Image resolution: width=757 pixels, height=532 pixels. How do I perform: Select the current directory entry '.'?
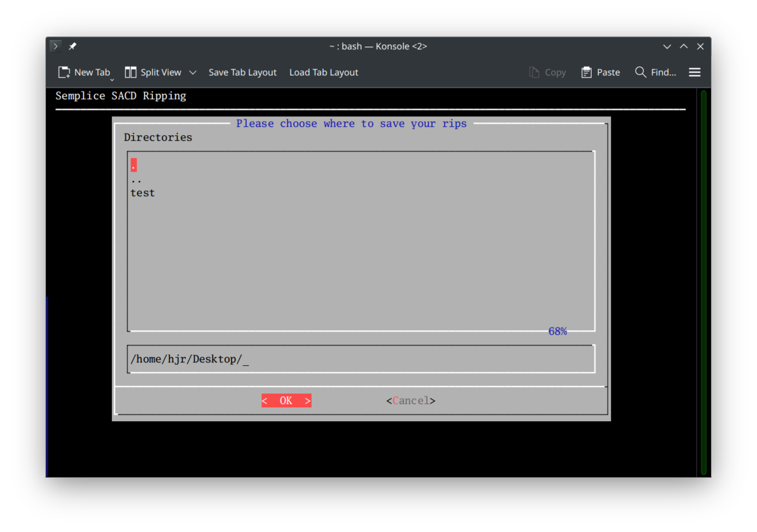[133, 165]
